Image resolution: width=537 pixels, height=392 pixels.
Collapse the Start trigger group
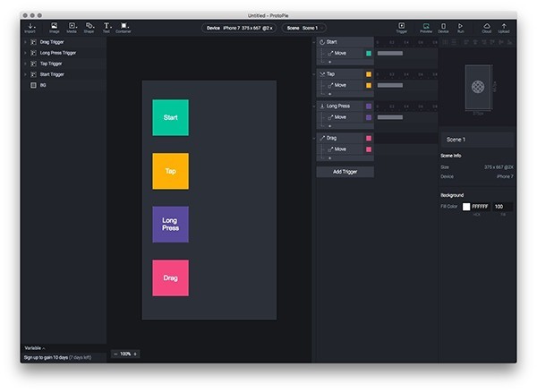[x=322, y=42]
